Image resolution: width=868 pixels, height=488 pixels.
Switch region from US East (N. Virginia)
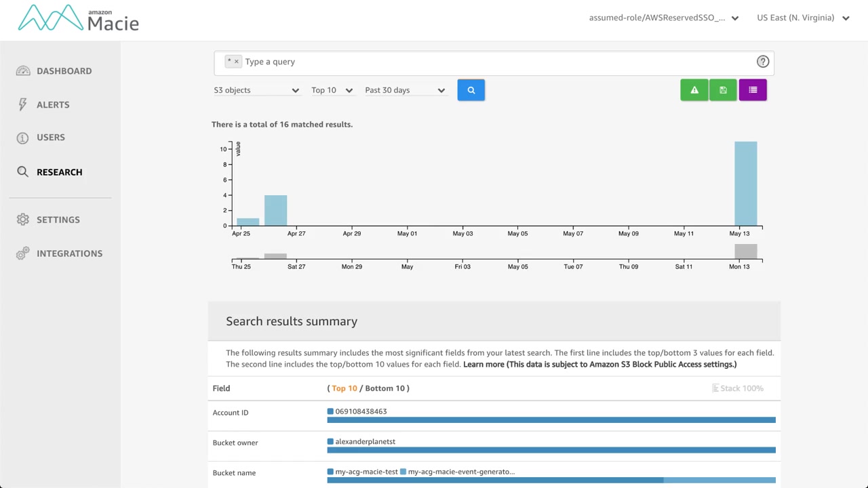(803, 18)
